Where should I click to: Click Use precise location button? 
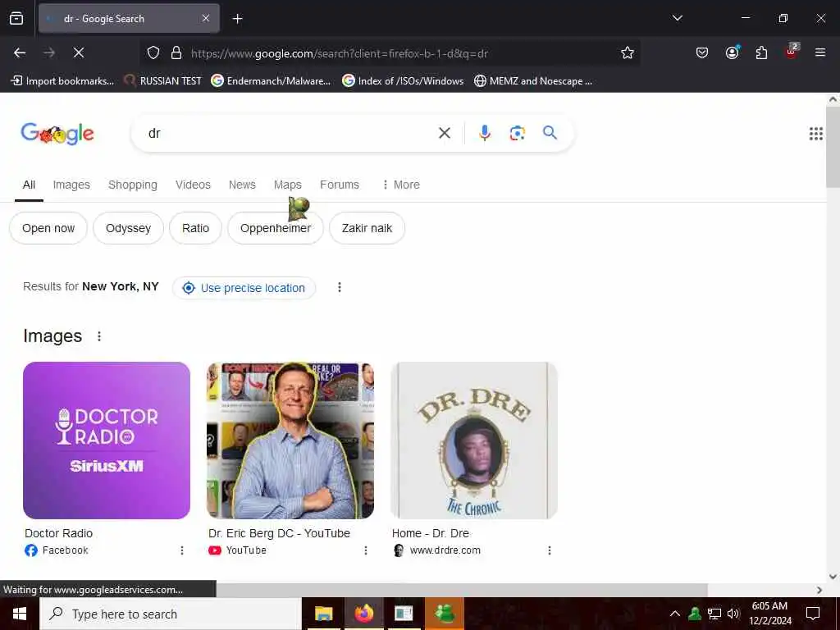point(244,288)
